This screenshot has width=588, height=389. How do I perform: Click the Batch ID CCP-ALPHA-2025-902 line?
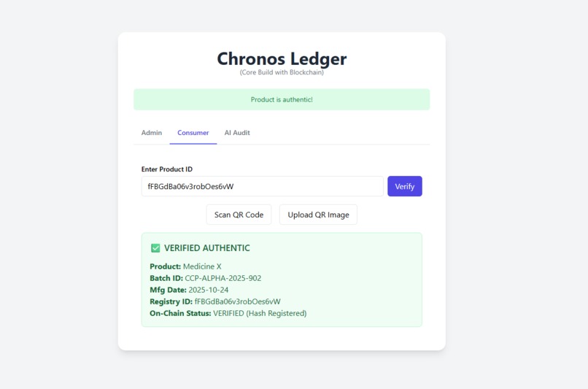(x=206, y=278)
